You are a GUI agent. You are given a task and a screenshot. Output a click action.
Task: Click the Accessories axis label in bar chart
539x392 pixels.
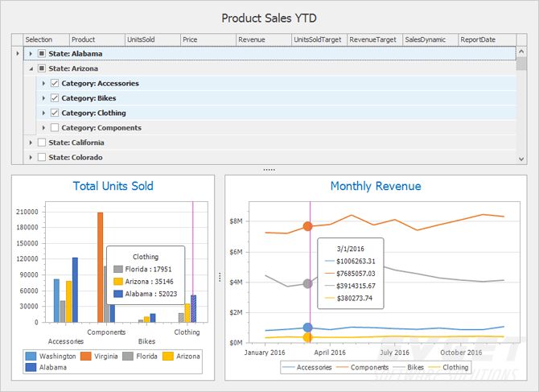(66, 341)
